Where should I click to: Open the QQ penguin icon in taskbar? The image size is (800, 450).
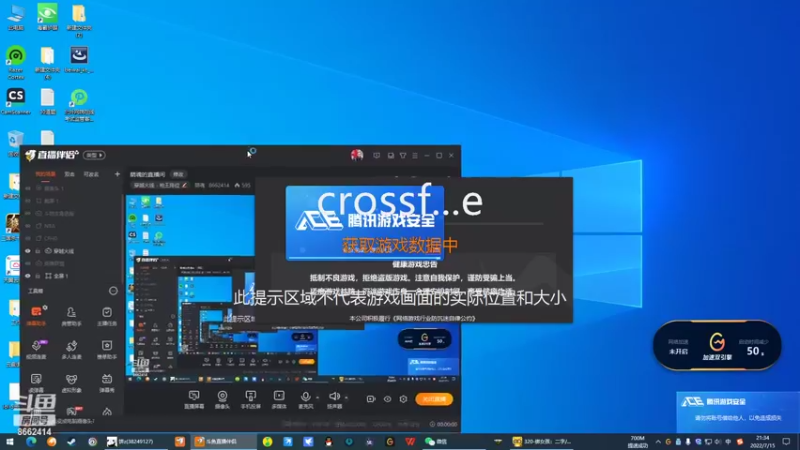329,442
